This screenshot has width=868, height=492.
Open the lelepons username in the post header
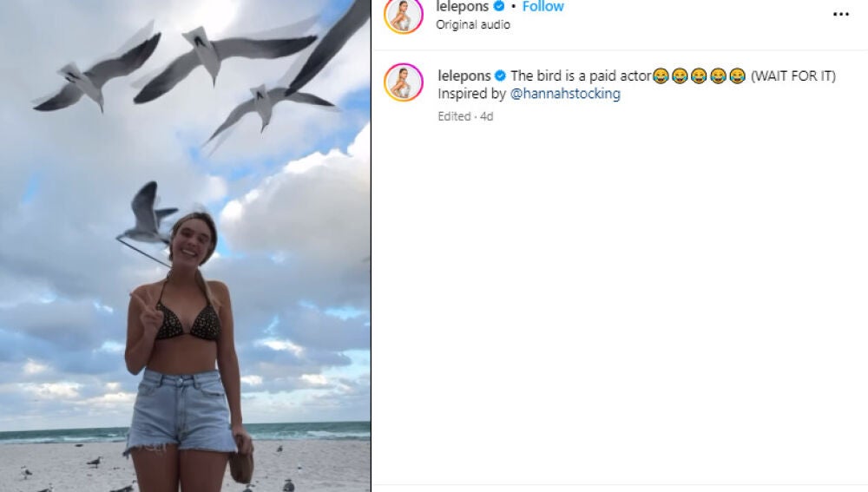pos(463,7)
